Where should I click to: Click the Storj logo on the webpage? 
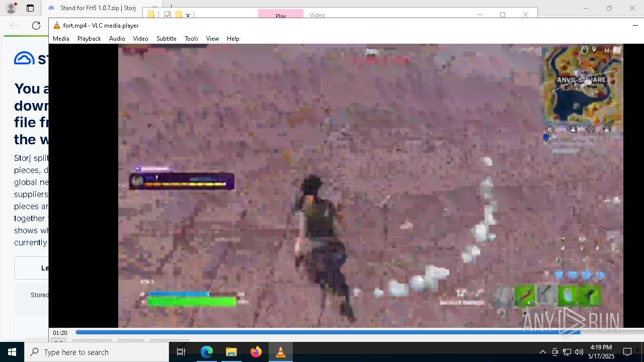(x=31, y=58)
